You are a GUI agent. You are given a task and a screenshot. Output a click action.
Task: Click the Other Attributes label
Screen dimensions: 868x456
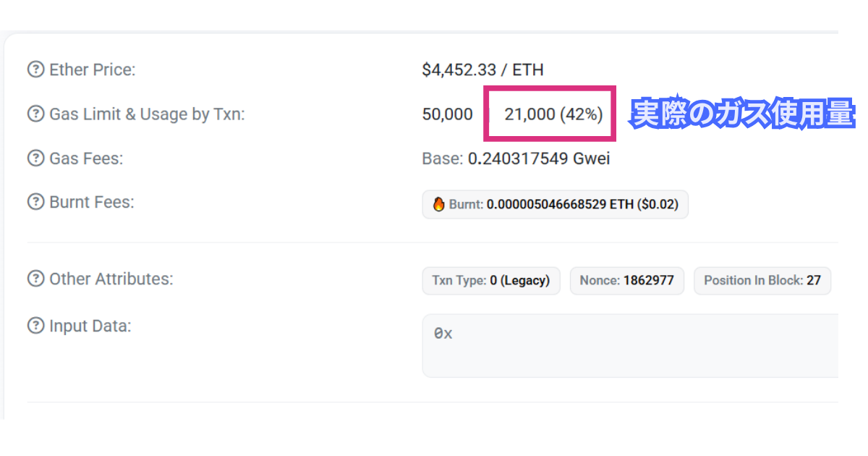pyautogui.click(x=111, y=279)
